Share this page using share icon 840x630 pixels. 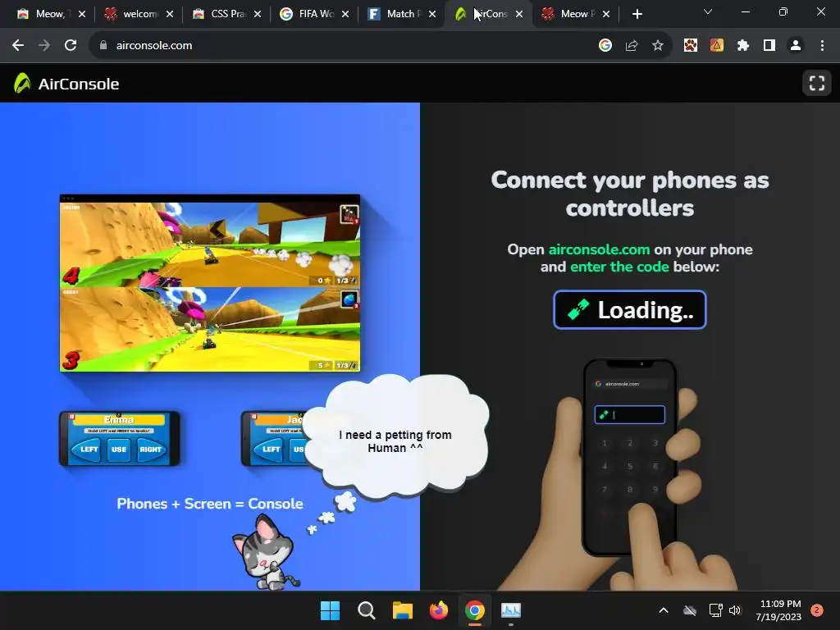coord(632,46)
